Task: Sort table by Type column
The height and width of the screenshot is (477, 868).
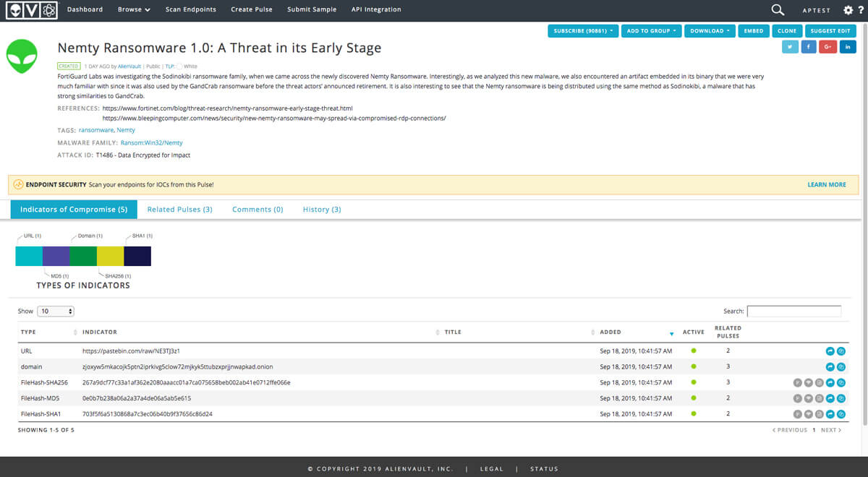Action: [48, 332]
